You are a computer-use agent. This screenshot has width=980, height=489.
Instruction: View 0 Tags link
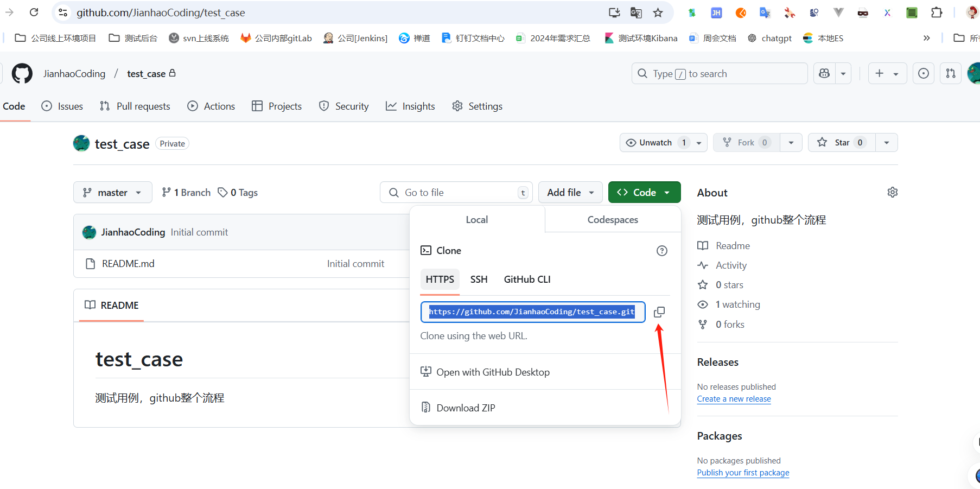[238, 193]
